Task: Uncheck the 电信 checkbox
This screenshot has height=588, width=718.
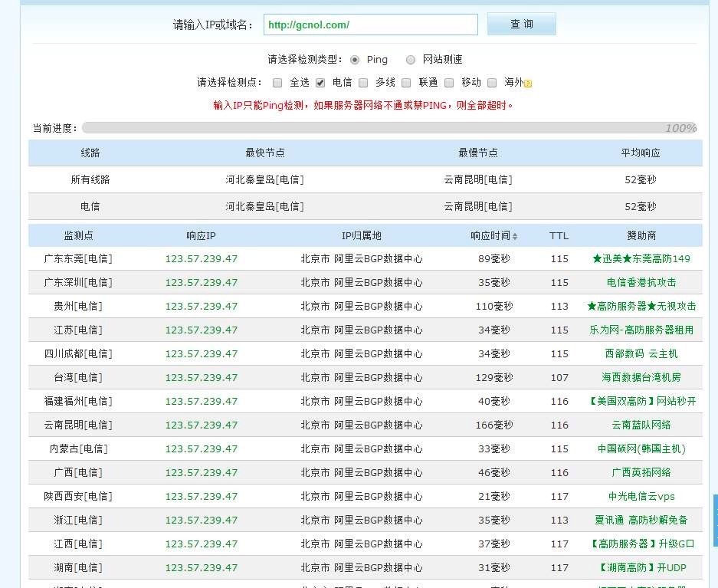Action: tap(320, 83)
